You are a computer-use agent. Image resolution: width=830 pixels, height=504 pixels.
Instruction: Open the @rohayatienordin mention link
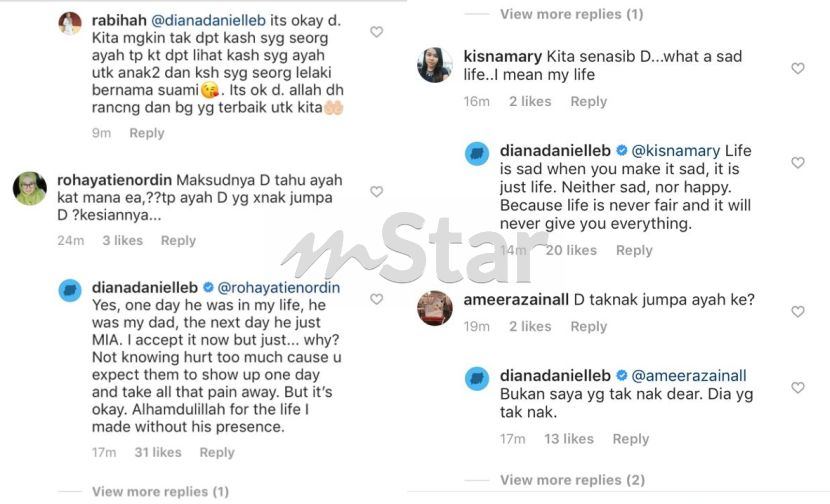coord(279,287)
